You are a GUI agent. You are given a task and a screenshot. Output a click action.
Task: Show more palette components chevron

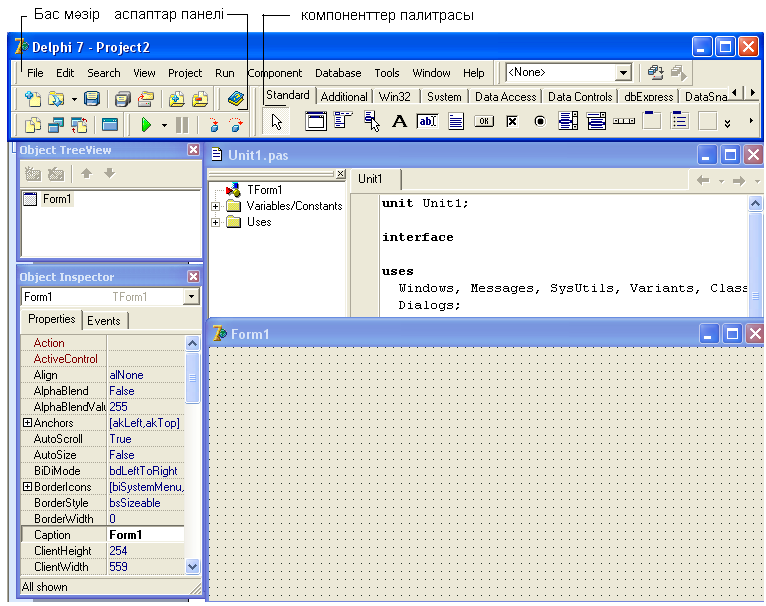pyautogui.click(x=727, y=124)
